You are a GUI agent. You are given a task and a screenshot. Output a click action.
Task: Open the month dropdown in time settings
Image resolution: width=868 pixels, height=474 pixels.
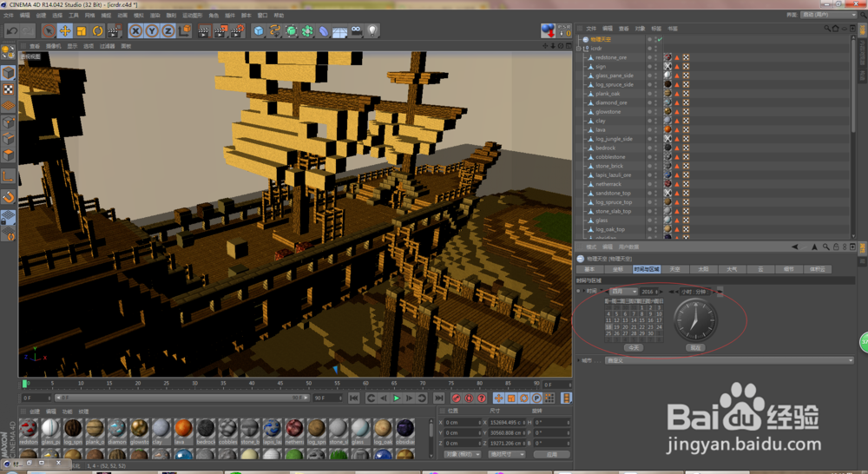623,292
